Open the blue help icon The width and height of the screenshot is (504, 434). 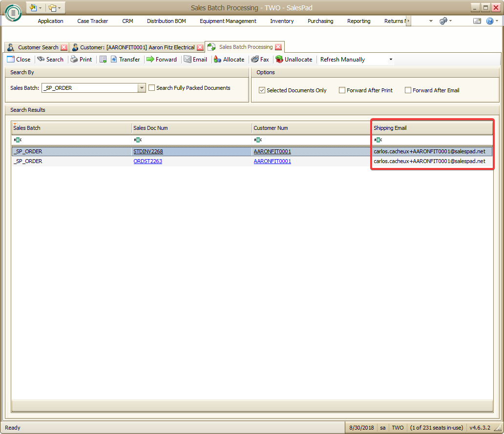490,21
